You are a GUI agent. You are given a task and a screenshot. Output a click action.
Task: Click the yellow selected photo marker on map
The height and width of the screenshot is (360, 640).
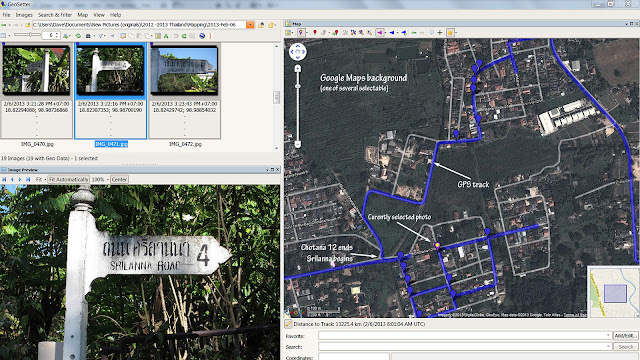point(437,245)
